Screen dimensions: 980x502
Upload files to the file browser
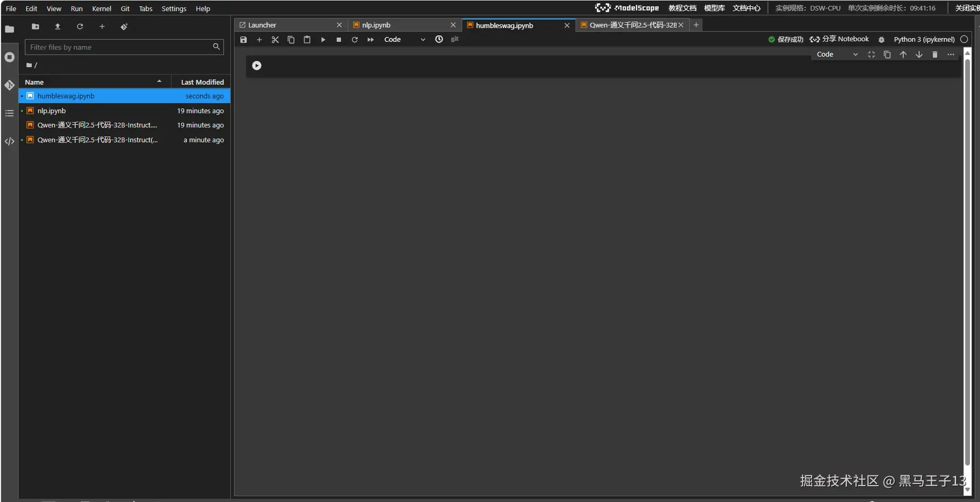(58, 26)
